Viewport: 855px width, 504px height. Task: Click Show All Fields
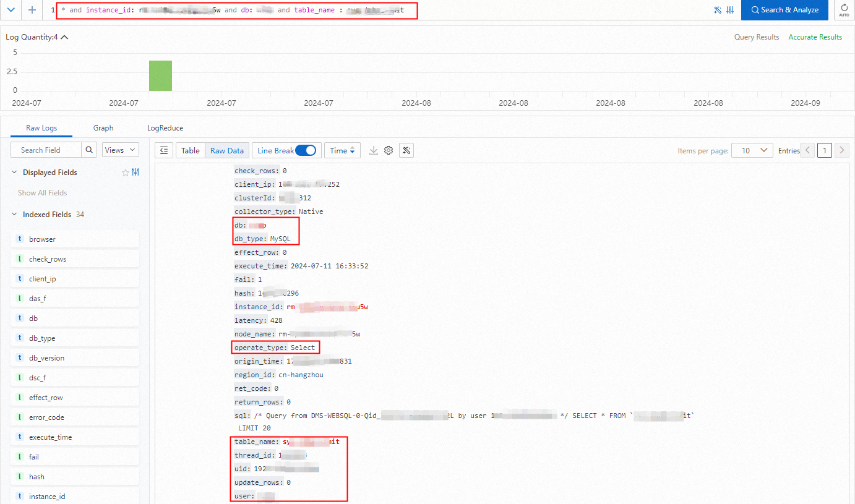42,193
